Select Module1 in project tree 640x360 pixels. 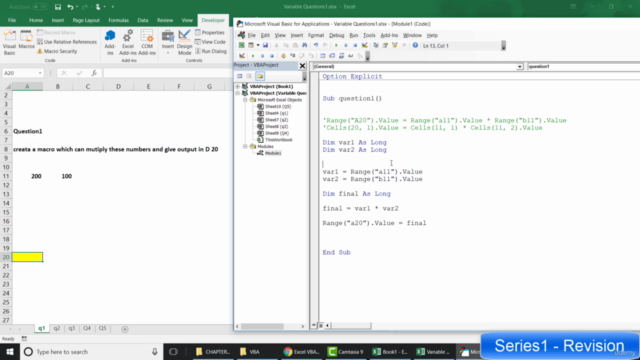[x=273, y=153]
